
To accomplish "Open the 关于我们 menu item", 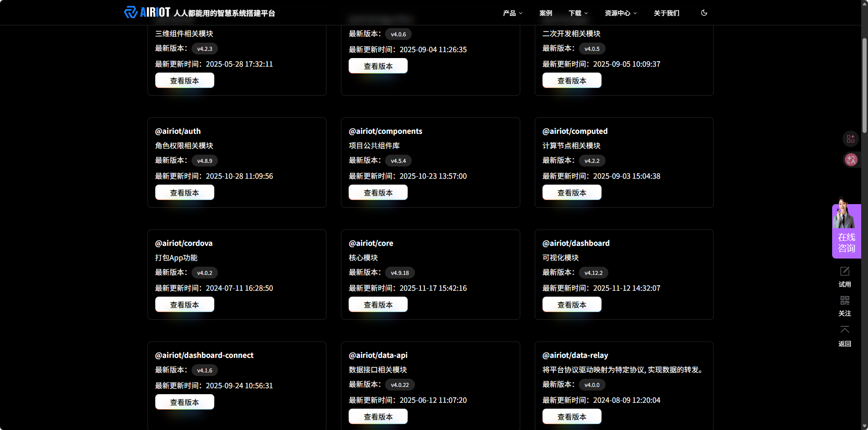I will (x=666, y=13).
